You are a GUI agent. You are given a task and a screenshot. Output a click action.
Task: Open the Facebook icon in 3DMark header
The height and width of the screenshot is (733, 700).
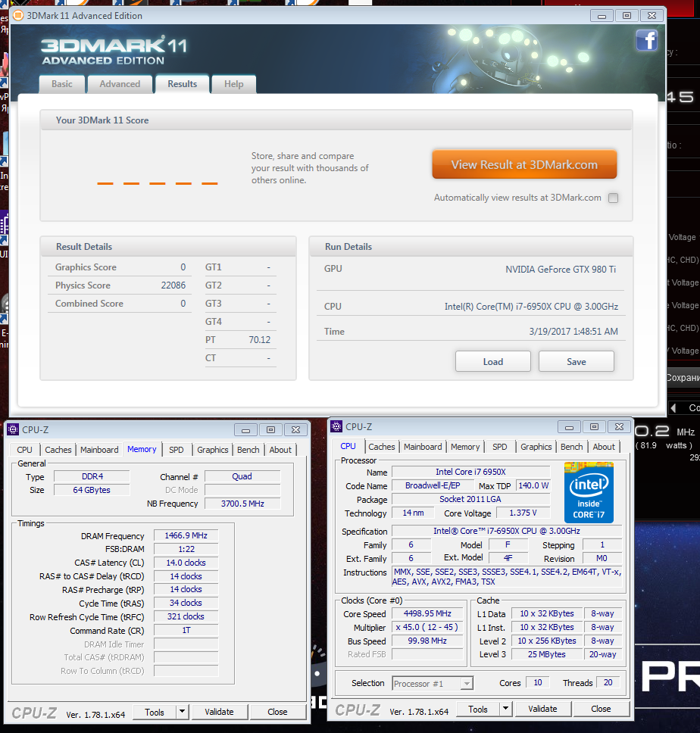647,40
